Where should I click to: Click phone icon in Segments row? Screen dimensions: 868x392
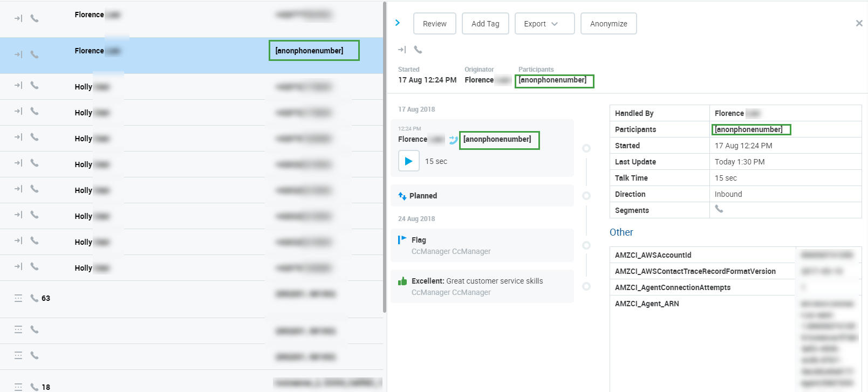(x=719, y=209)
